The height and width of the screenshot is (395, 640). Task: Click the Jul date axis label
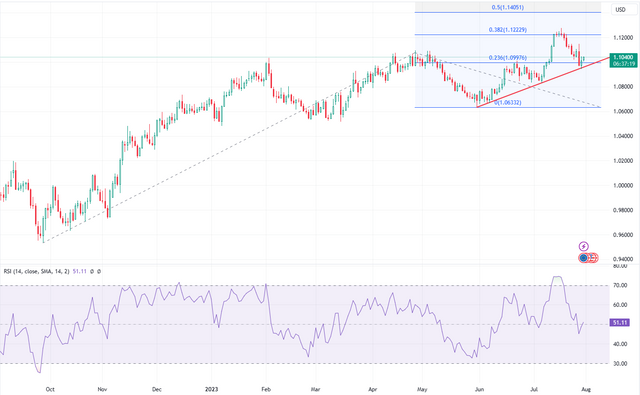point(534,389)
